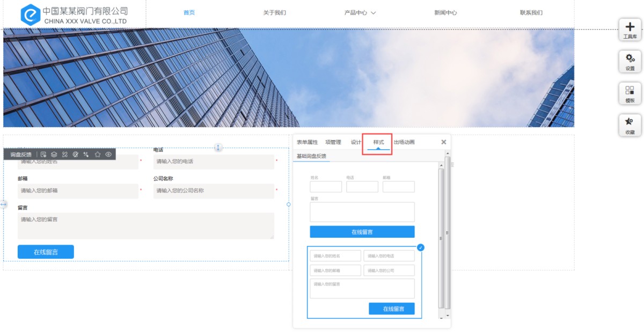644x336 pixels.
Task: Switch to the 表单属性 tab
Action: (307, 142)
